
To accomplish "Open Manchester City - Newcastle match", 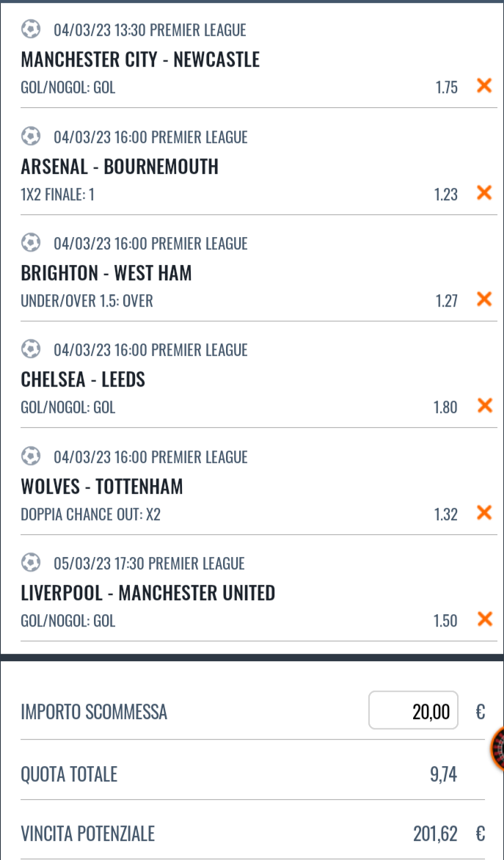I will [x=140, y=59].
